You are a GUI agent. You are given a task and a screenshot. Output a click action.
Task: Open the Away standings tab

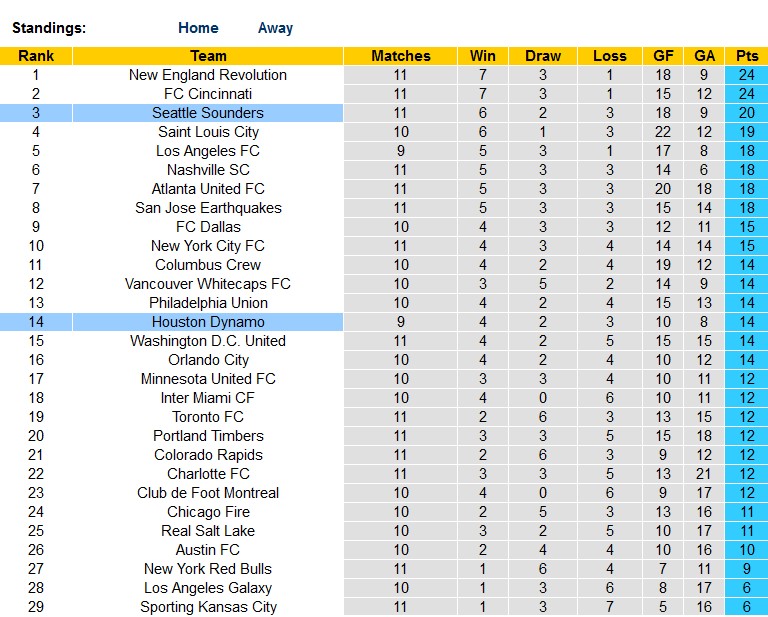(x=275, y=28)
